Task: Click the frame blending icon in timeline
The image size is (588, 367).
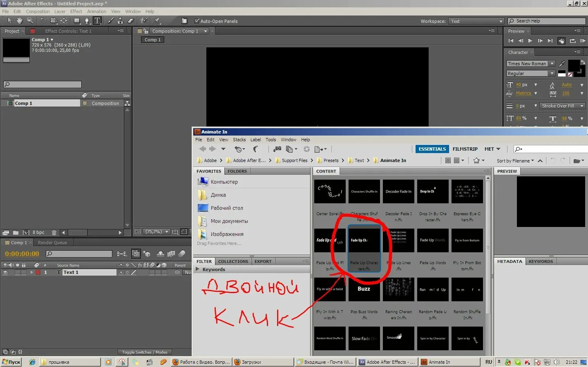Action: coord(171,254)
